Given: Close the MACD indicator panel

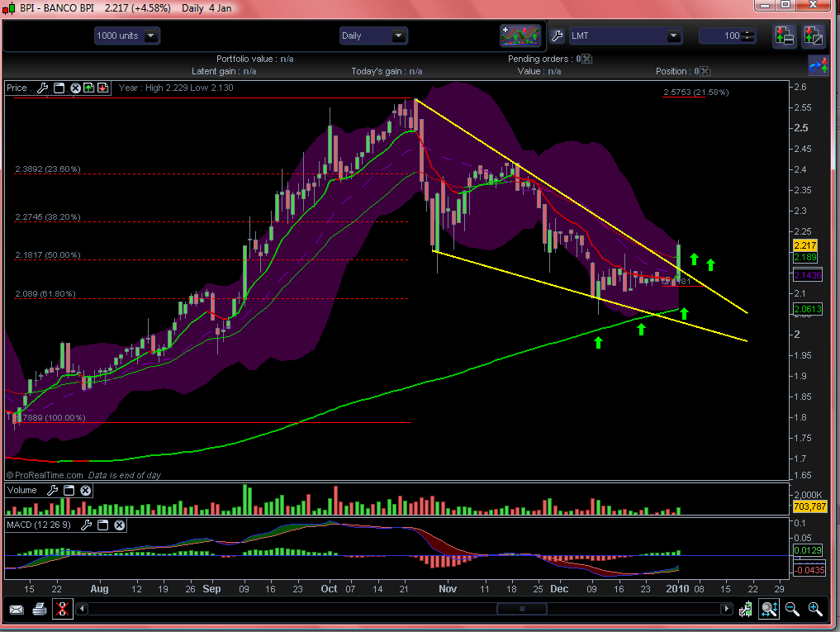Looking at the screenshot, I should (120, 525).
